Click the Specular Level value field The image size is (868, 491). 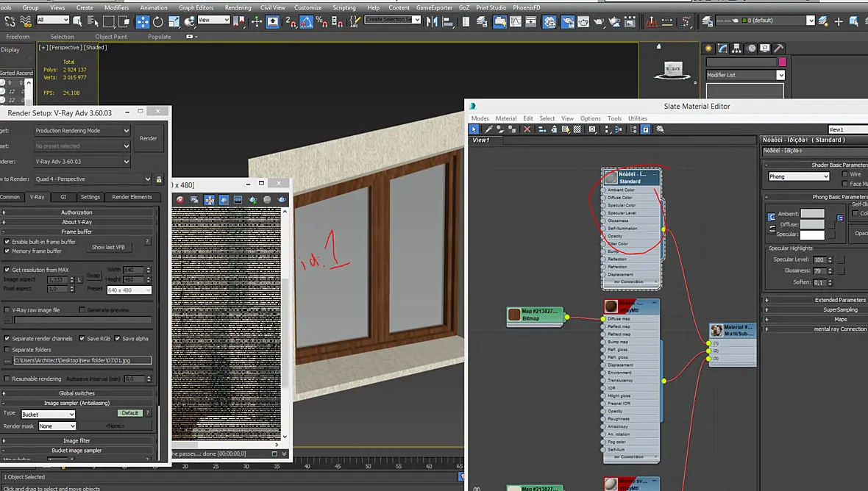coord(820,260)
